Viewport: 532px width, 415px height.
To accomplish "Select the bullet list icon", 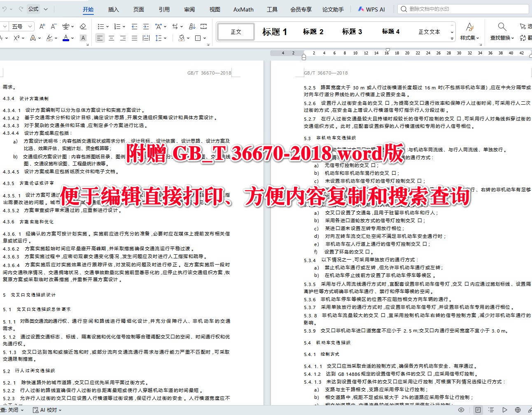I will pyautogui.click(x=101, y=26).
